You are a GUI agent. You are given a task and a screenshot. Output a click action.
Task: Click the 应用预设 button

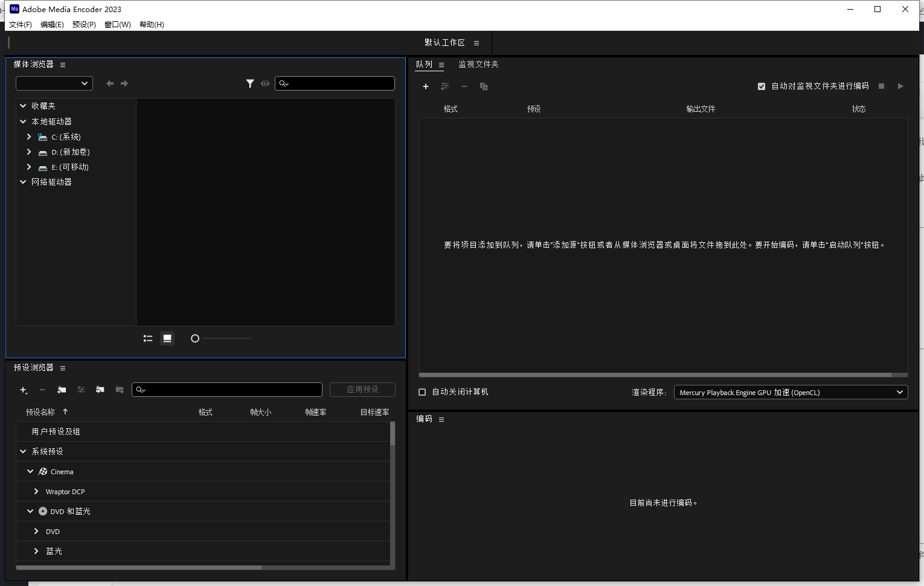coord(362,390)
